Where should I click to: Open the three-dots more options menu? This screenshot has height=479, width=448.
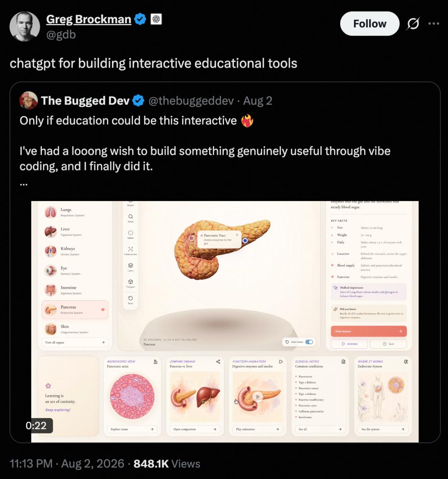coord(433,24)
